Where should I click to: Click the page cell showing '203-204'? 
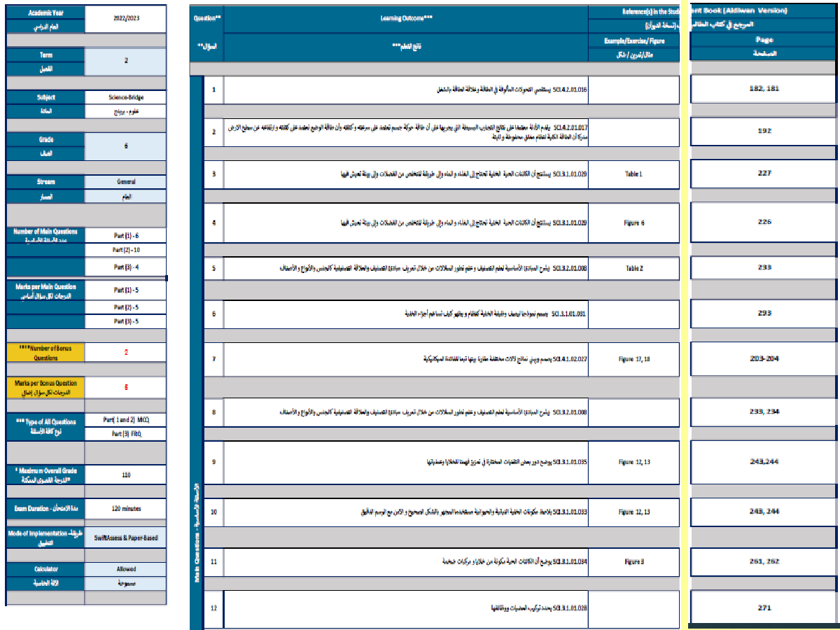tap(763, 358)
